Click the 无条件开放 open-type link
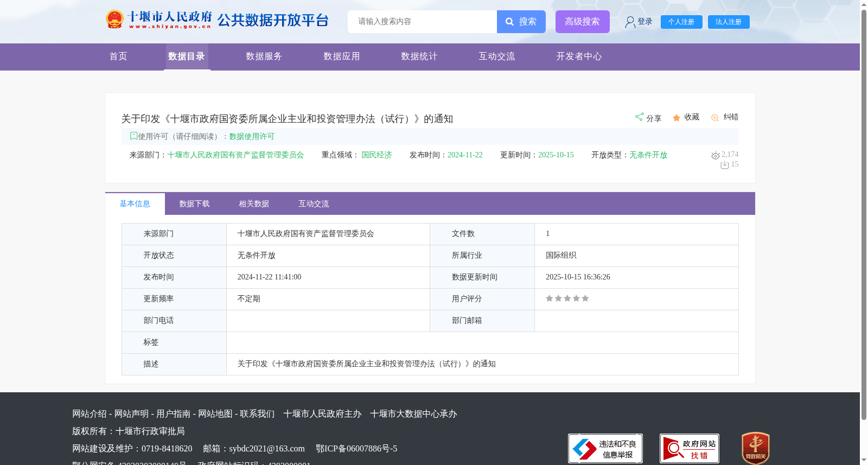868x465 pixels. click(648, 155)
